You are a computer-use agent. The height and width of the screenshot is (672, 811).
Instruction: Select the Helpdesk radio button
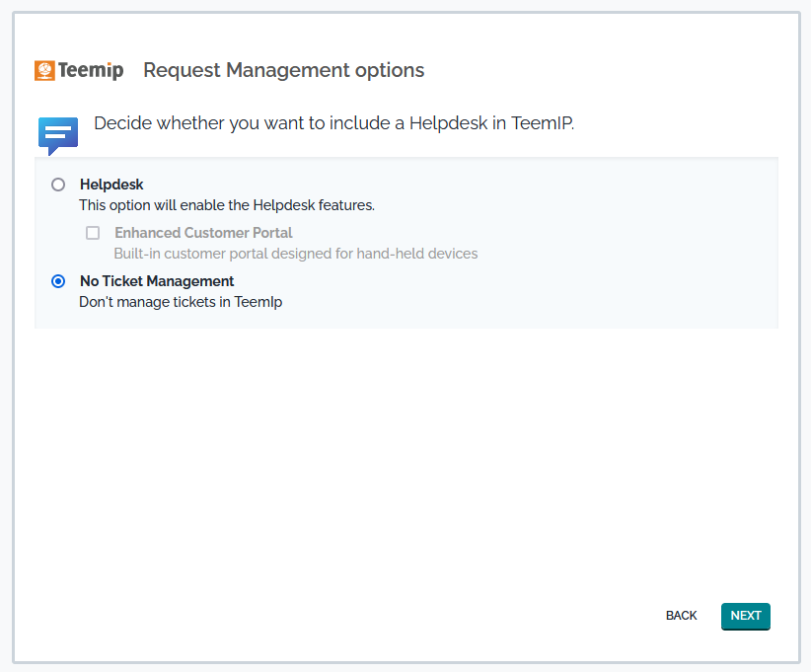58,185
